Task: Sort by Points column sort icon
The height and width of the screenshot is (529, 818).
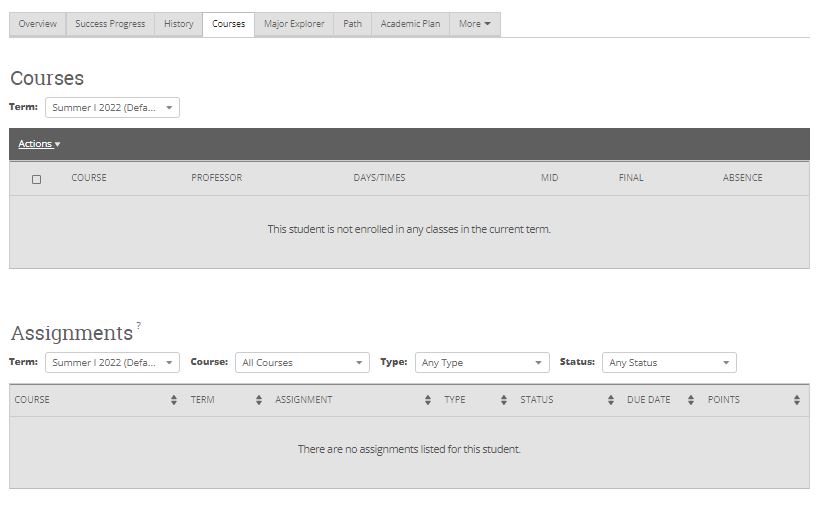Action: click(x=797, y=400)
